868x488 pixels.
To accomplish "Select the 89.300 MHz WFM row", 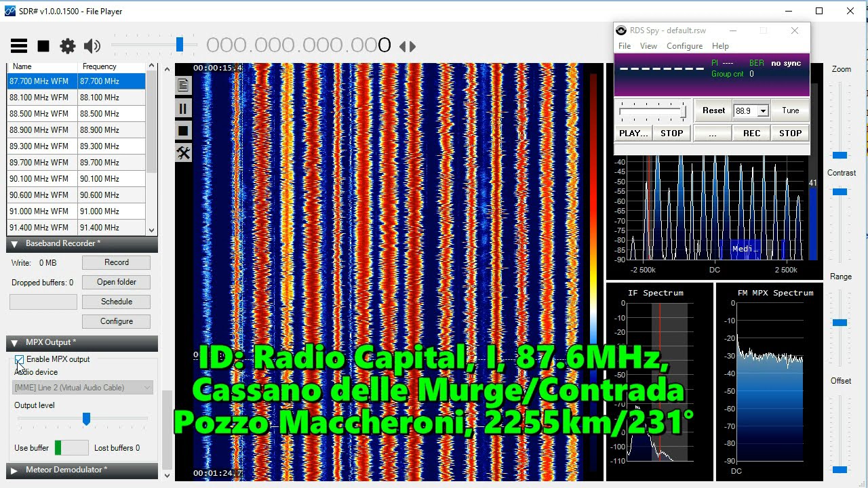I will [x=77, y=146].
